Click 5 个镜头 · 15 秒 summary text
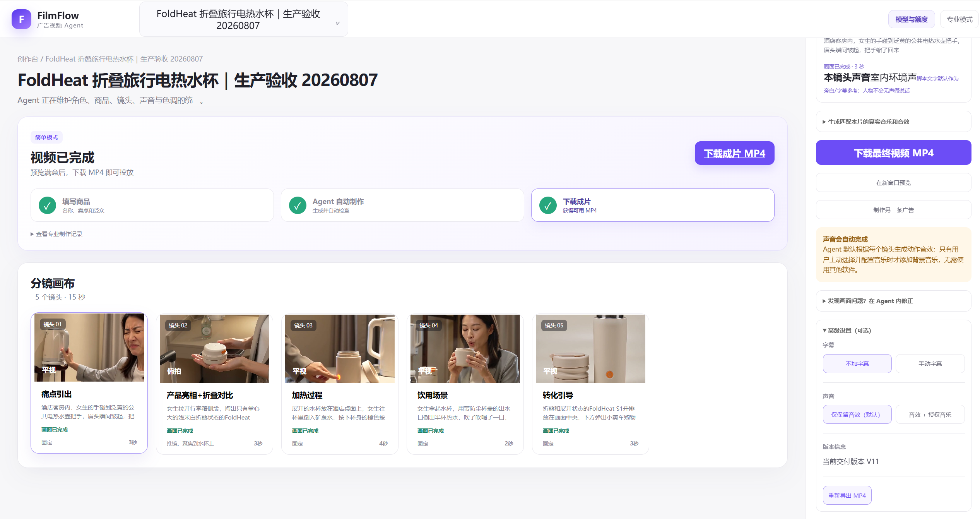Screen dimensions: 980x519 coord(60,297)
